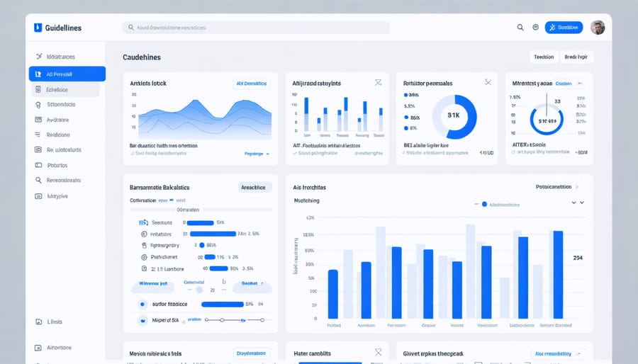Open the user profile avatar
This screenshot has height=364, width=638.
pos(598,27)
